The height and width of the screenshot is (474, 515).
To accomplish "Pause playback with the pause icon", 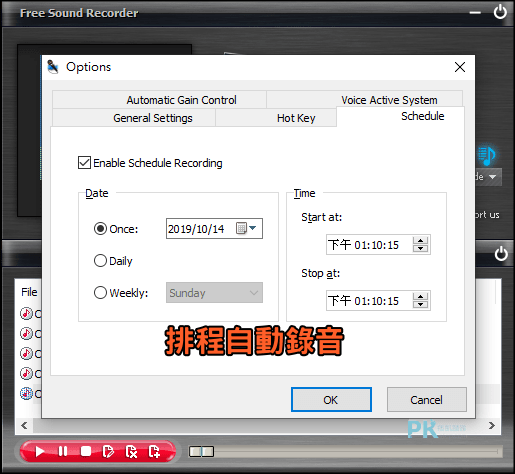I will click(63, 451).
